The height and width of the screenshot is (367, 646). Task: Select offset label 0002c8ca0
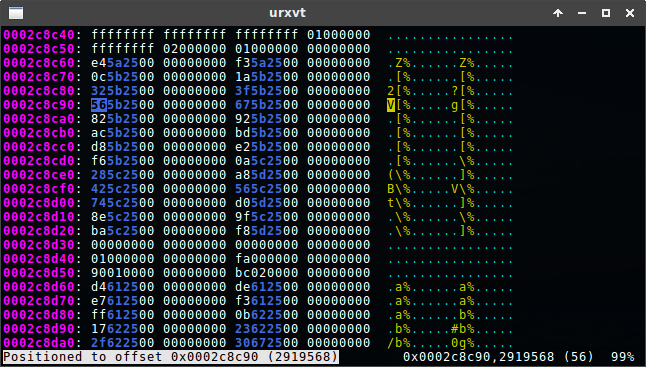click(39, 119)
